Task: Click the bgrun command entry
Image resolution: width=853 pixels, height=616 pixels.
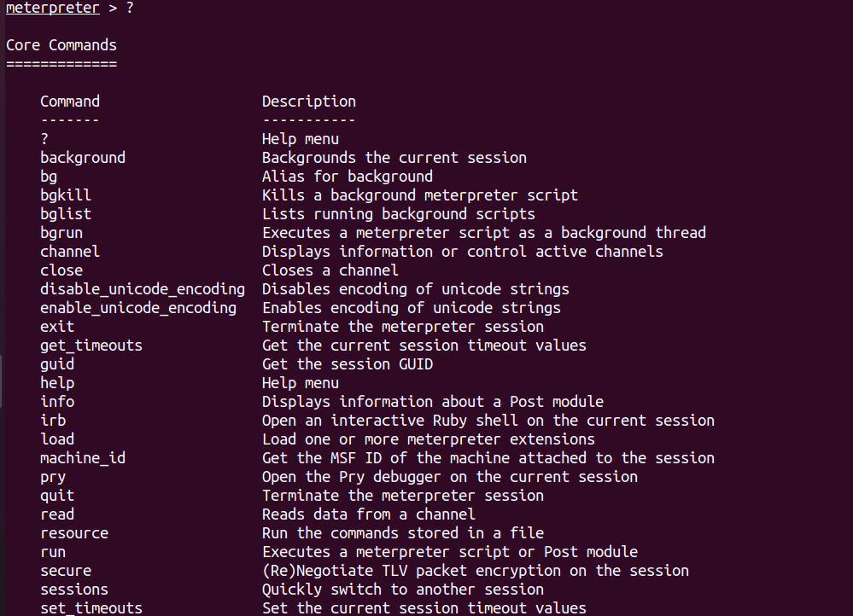Action: [61, 233]
